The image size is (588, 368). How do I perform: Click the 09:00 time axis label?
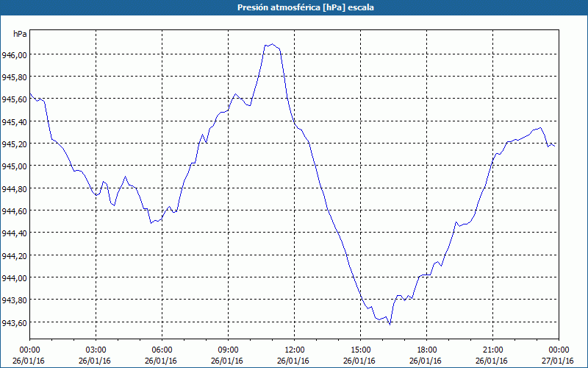coord(229,350)
